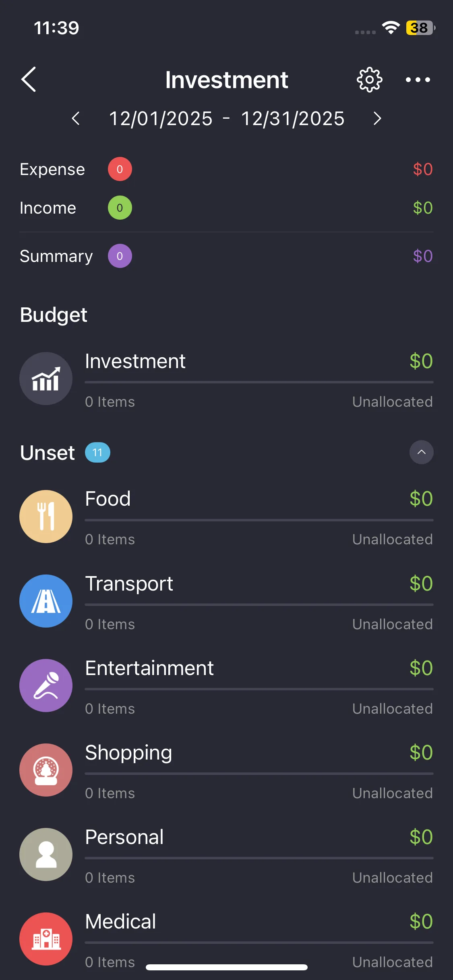Screen dimensions: 453x980
Task: Tap the purple Summary count badge
Action: click(x=120, y=256)
